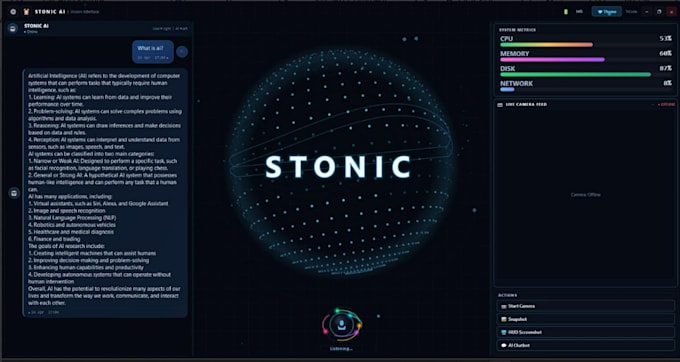Click the AI response message bubble
Screen dimensions: 680x362
pos(105,193)
